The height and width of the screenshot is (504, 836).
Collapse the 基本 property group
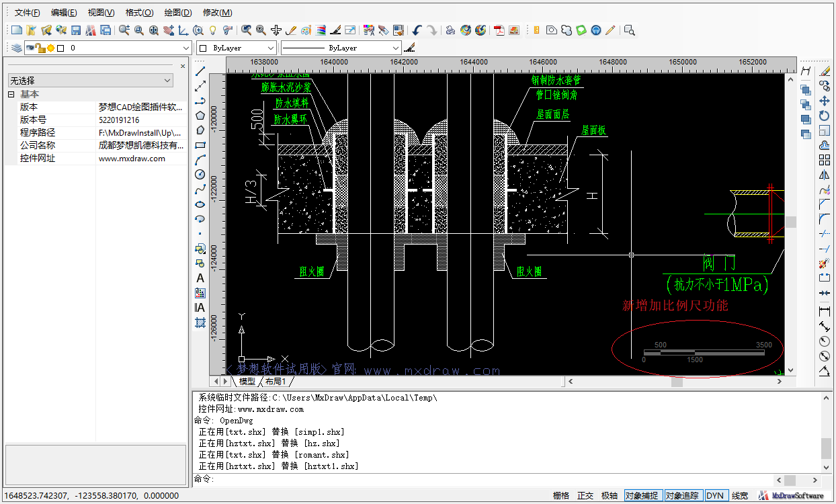click(x=11, y=95)
